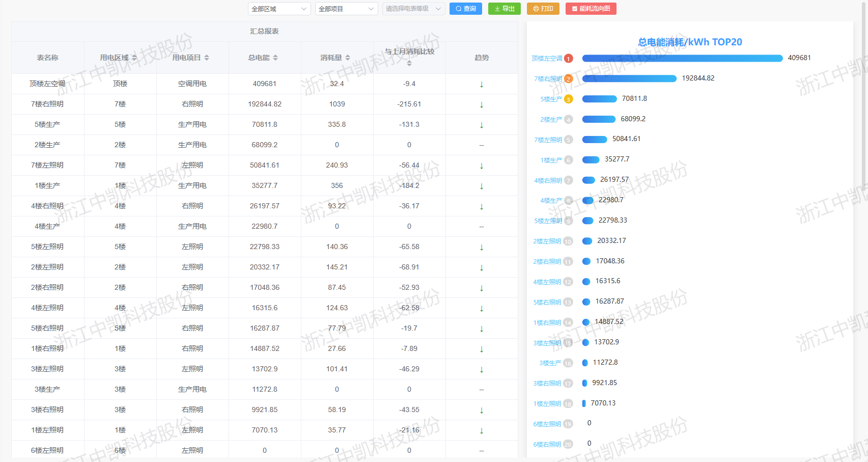868x462 pixels.
Task: Click orange rank badge 2 in chart
Action: click(569, 79)
